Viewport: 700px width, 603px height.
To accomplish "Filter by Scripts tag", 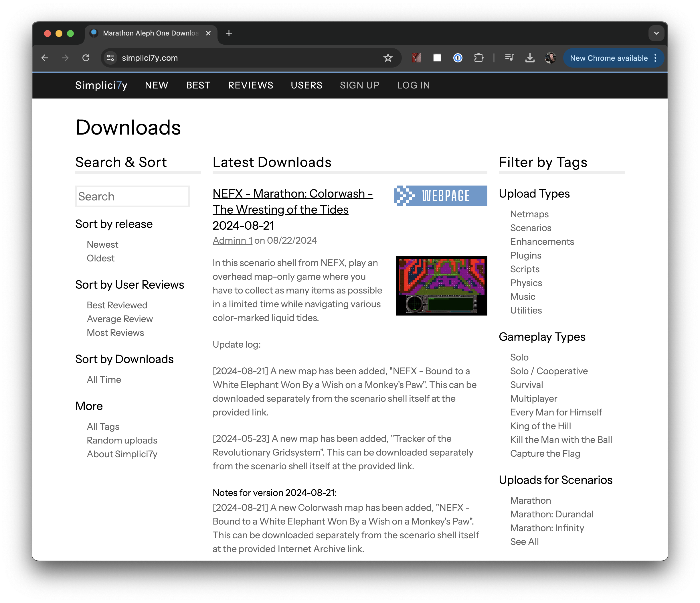I will click(x=525, y=269).
